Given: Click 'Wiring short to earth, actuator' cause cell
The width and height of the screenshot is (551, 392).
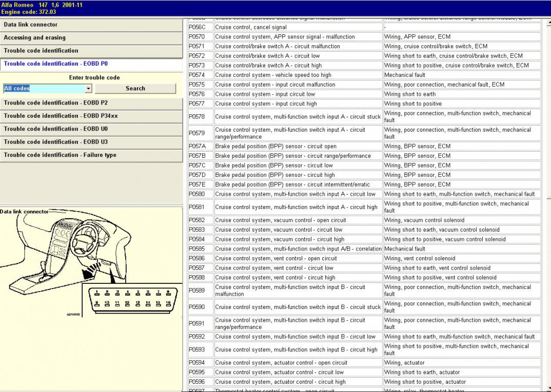Looking at the screenshot, I should coord(462,372).
